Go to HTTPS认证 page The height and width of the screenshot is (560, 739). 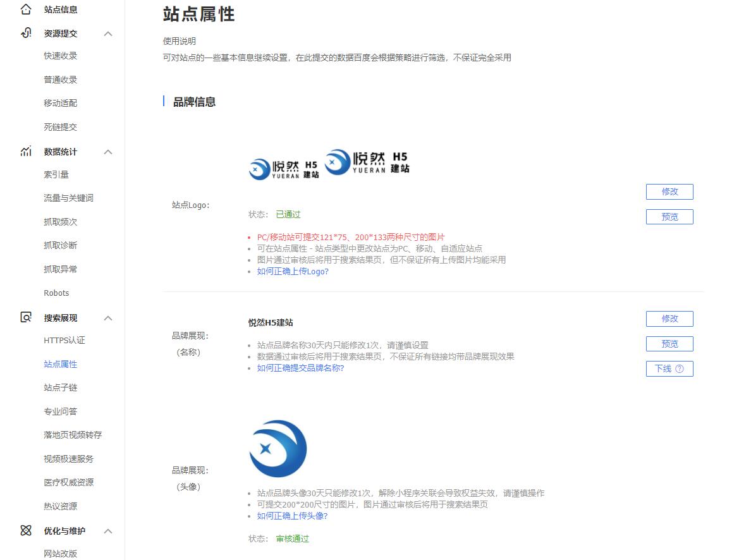point(64,340)
